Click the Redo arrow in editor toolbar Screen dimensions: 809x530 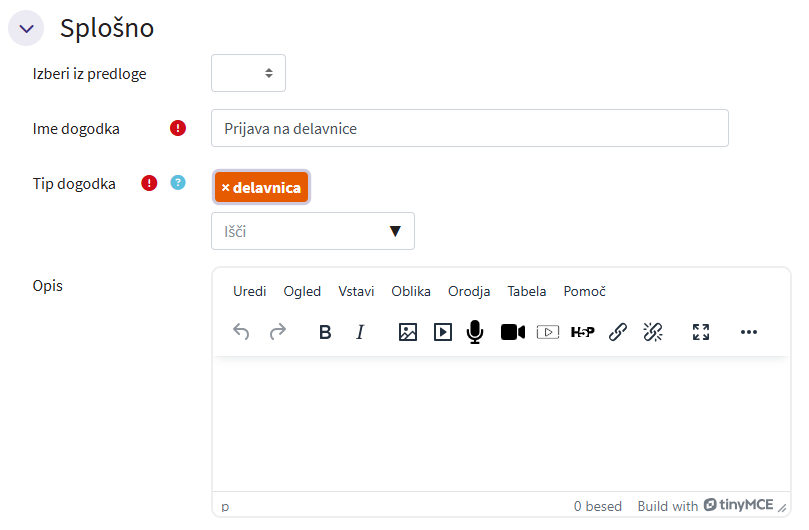click(278, 332)
